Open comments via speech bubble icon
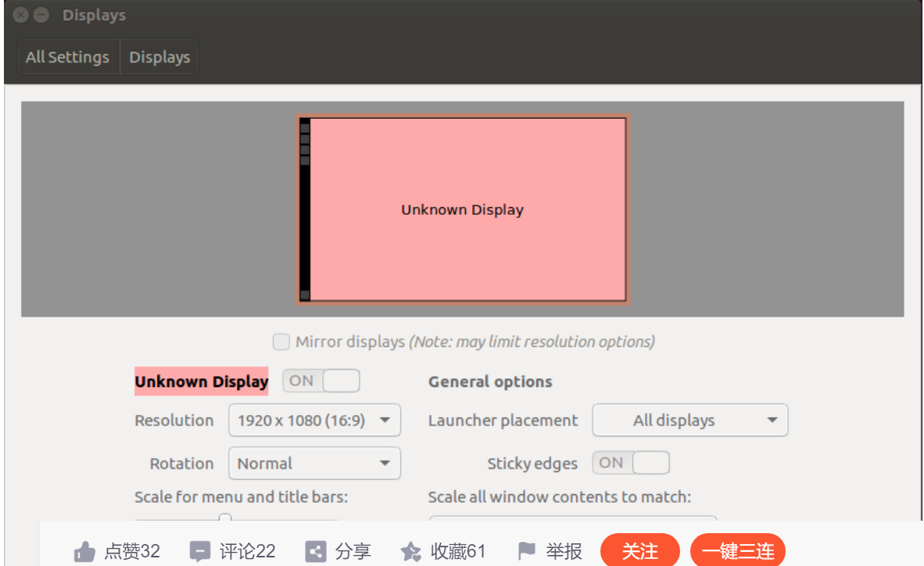924x566 pixels. pyautogui.click(x=199, y=552)
